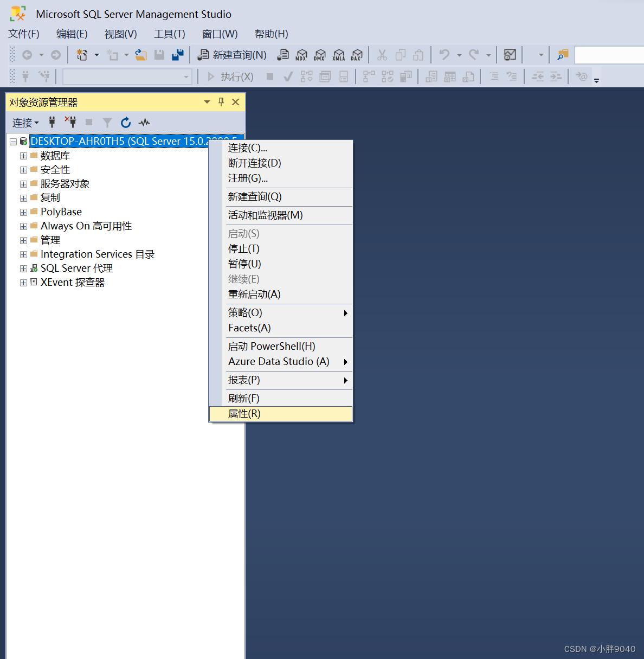Screen dimensions: 644x659
Task: Click the XMLA query icon
Action: pos(338,55)
